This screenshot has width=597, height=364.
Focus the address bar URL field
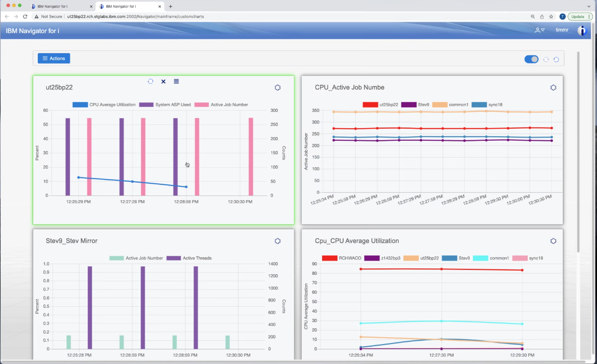click(x=135, y=16)
